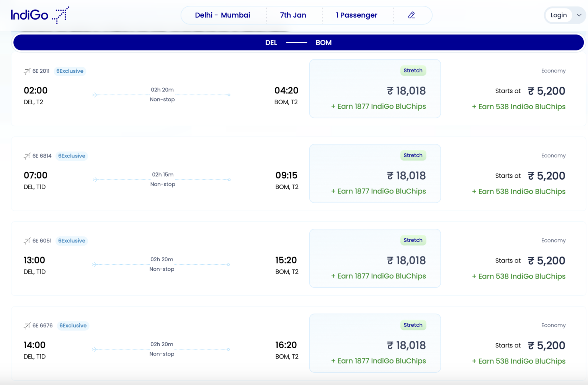The height and width of the screenshot is (385, 588).
Task: Select airplane icon beside flight 6E 6051
Action: [26, 241]
